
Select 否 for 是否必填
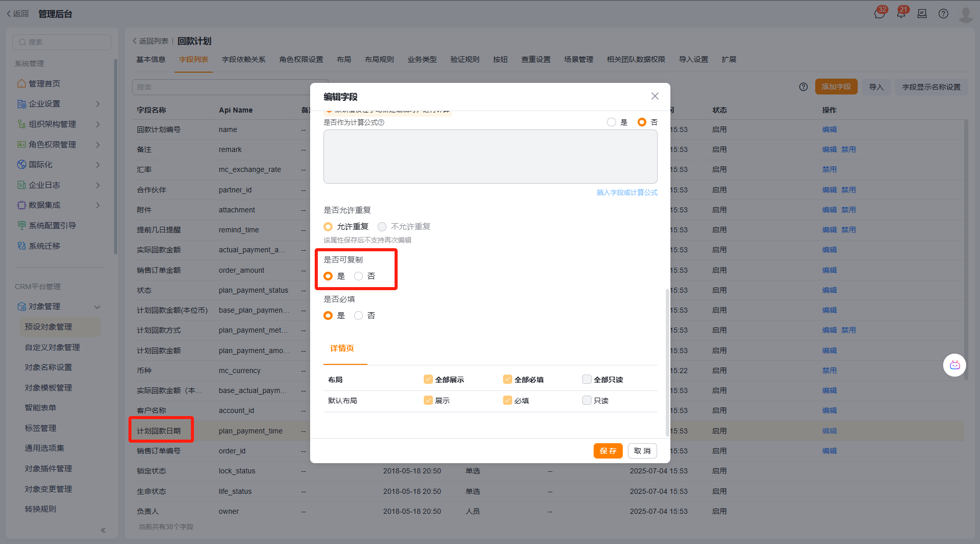[358, 316]
